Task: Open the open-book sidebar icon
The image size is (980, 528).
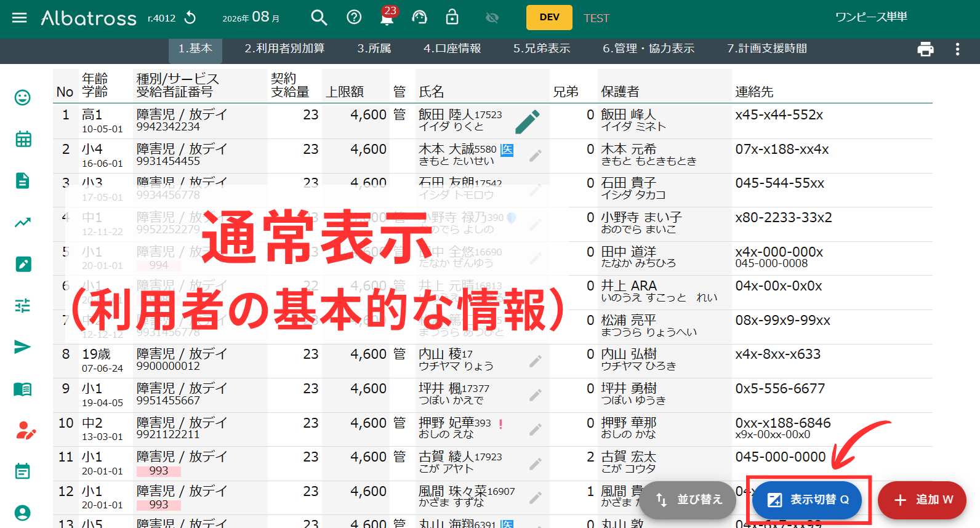Action: tap(23, 389)
